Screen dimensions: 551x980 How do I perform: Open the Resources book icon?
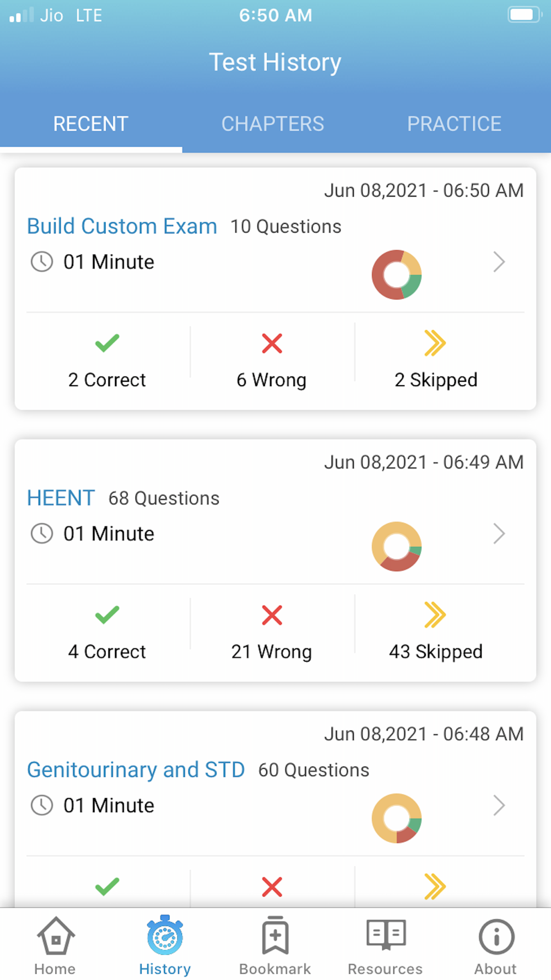tap(386, 935)
